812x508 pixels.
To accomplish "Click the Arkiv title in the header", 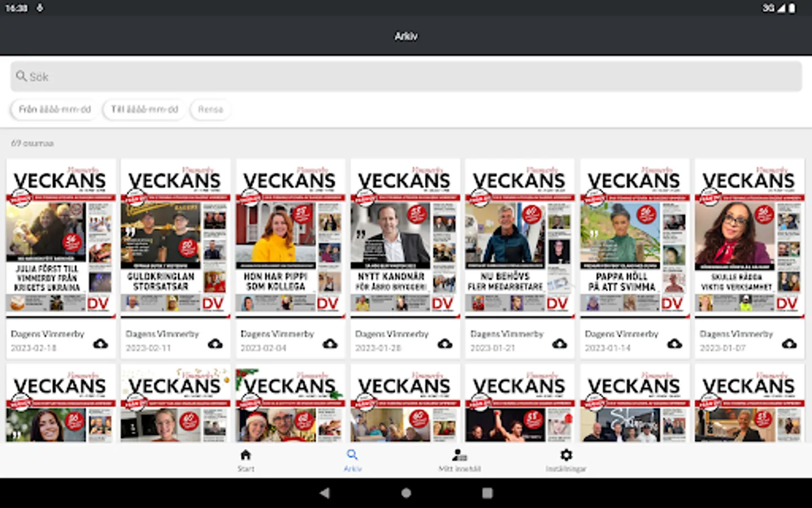I will pyautogui.click(x=406, y=36).
